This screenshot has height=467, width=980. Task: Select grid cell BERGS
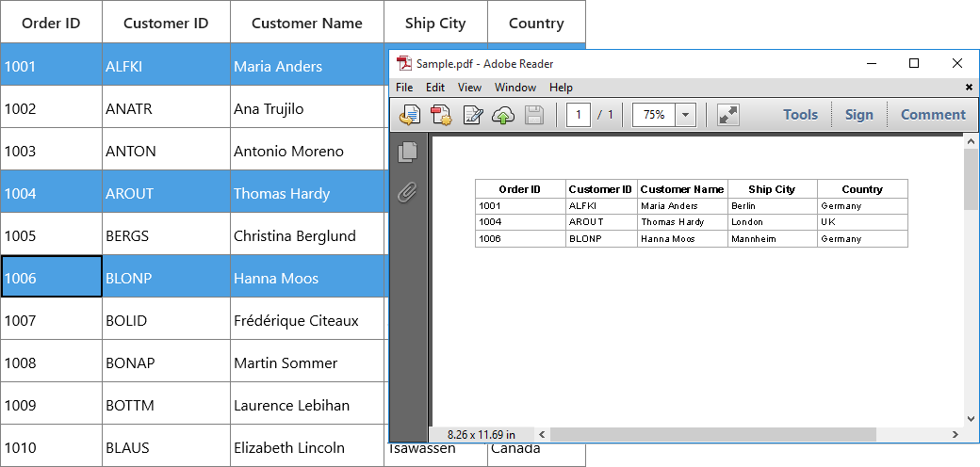[166, 234]
